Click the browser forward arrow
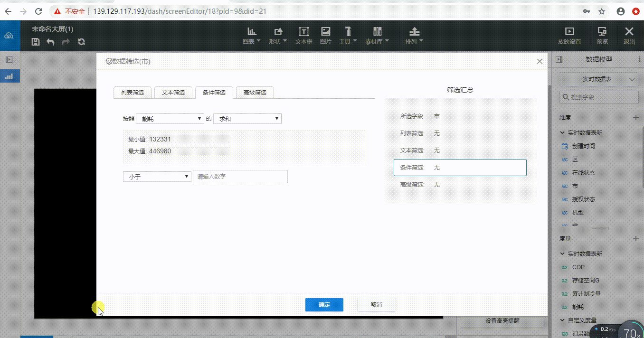The height and width of the screenshot is (338, 644). coord(23,11)
